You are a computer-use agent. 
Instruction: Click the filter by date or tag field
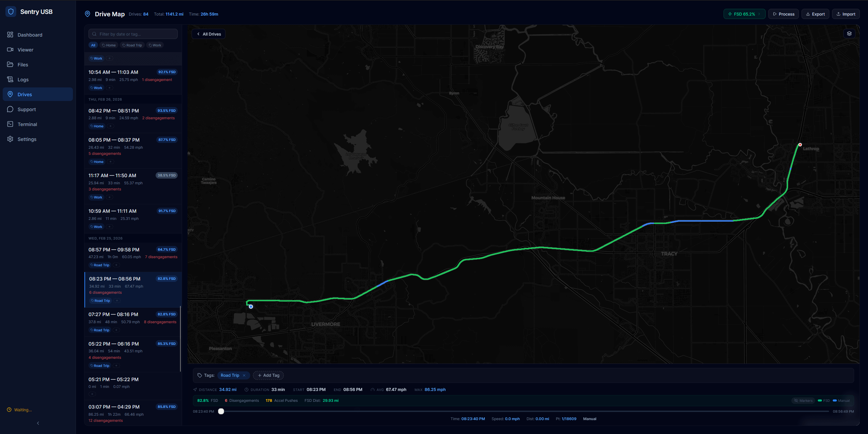pos(133,34)
